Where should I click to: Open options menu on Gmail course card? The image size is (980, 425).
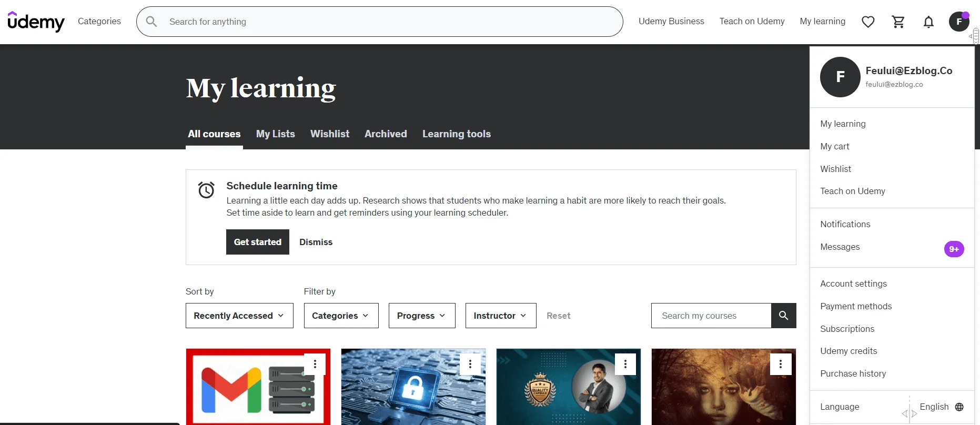click(x=315, y=364)
